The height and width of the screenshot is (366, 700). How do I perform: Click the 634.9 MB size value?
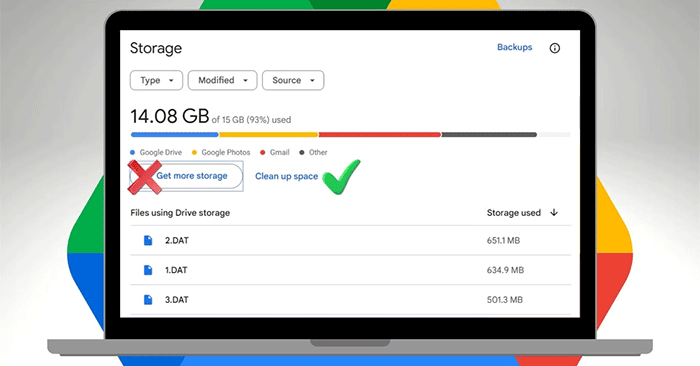505,270
